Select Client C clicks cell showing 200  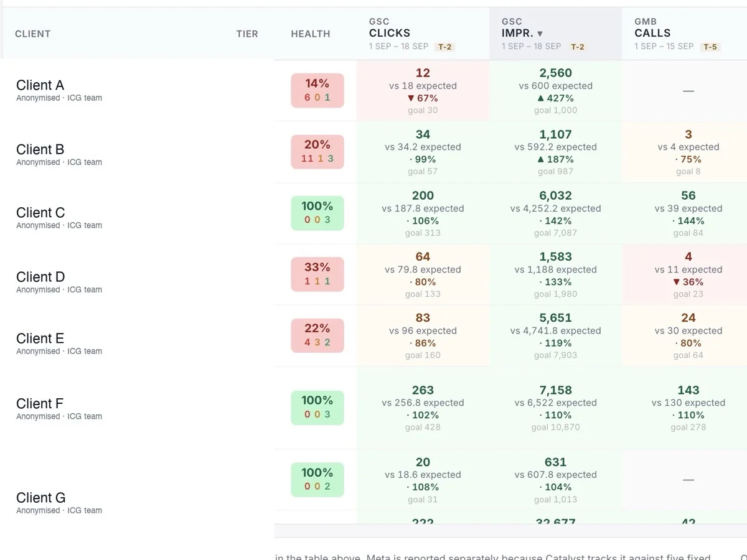423,213
